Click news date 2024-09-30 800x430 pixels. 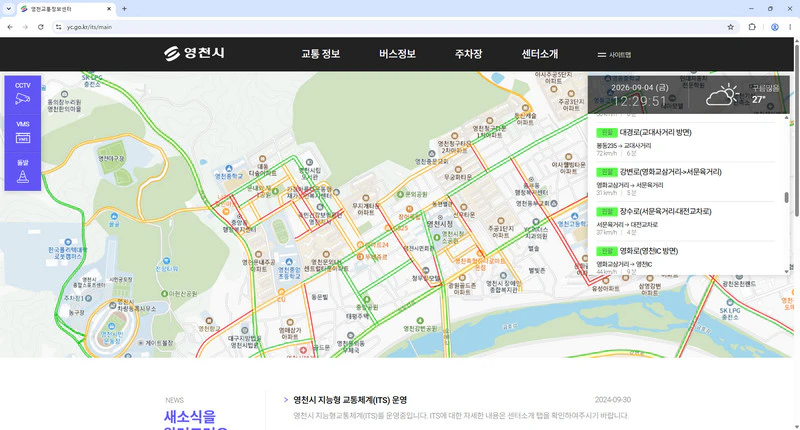pos(612,400)
